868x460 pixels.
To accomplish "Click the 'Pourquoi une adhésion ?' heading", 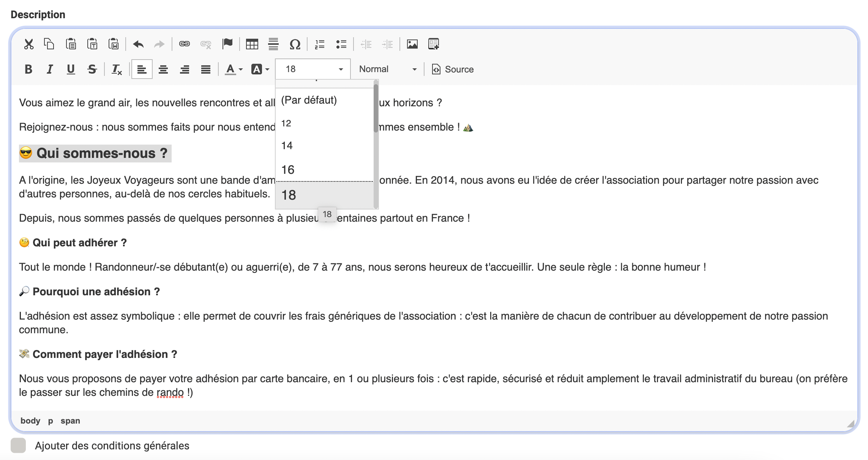I will pyautogui.click(x=96, y=292).
